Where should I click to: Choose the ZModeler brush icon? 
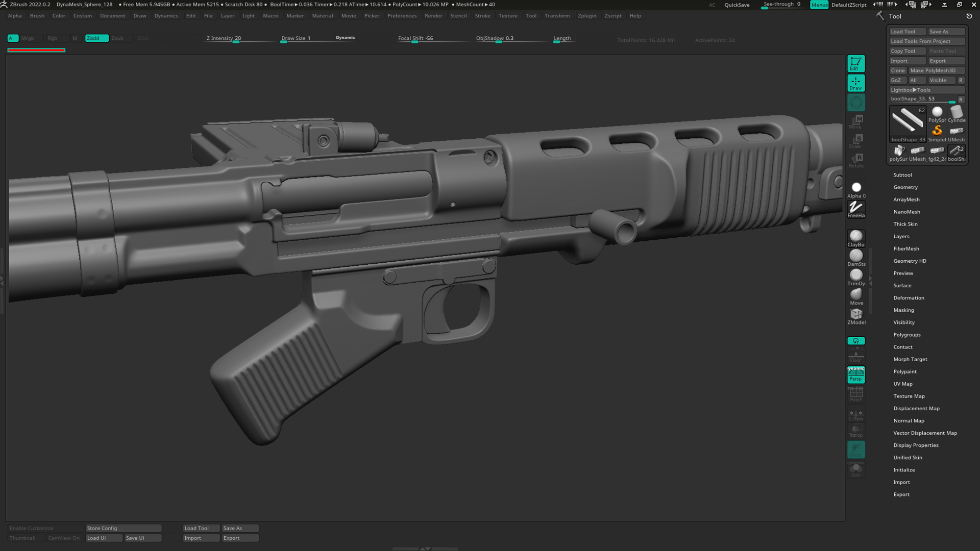click(856, 315)
